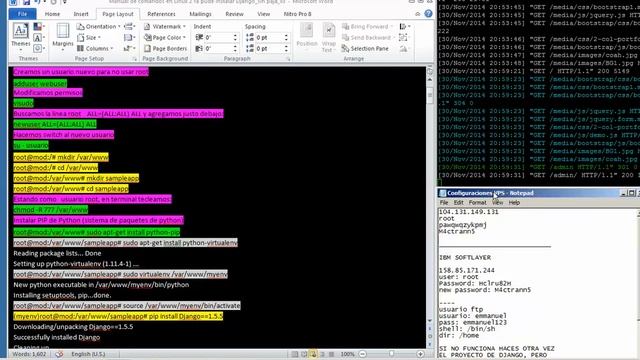Switch to the Insert tab
The height and width of the screenshot is (360, 640).
coord(81,14)
